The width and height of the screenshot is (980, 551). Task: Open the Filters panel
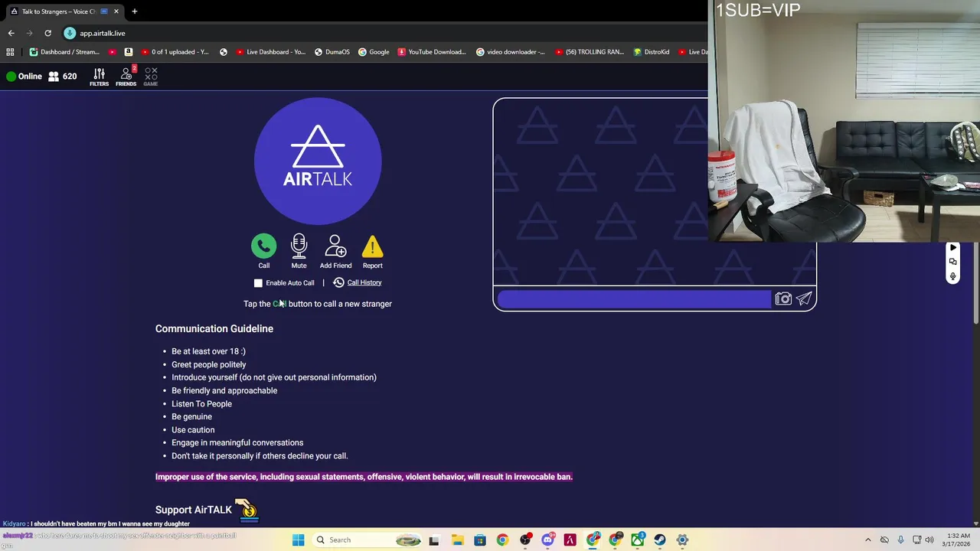[99, 76]
